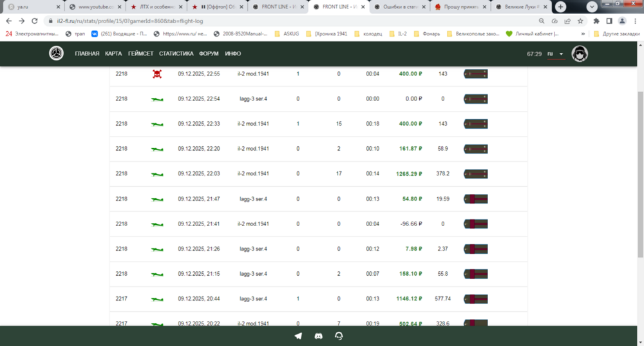Click the rank insignia for 21:47 flight

pos(475,199)
